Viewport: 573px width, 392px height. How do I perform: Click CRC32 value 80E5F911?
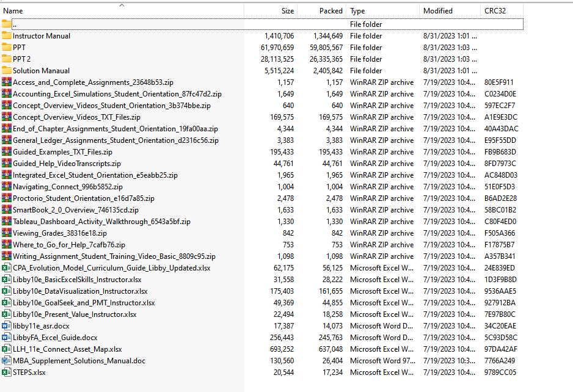click(499, 82)
